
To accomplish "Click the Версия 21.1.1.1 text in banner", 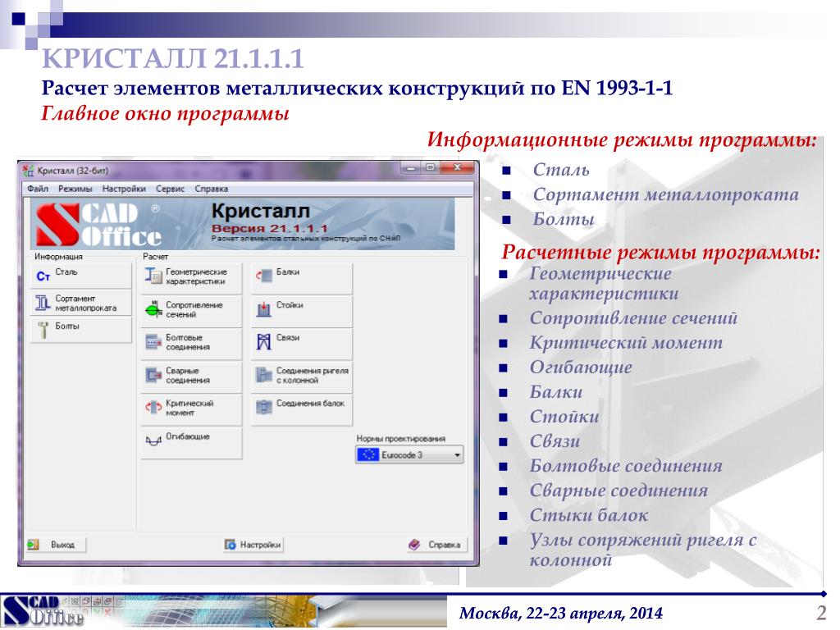I will tap(269, 228).
